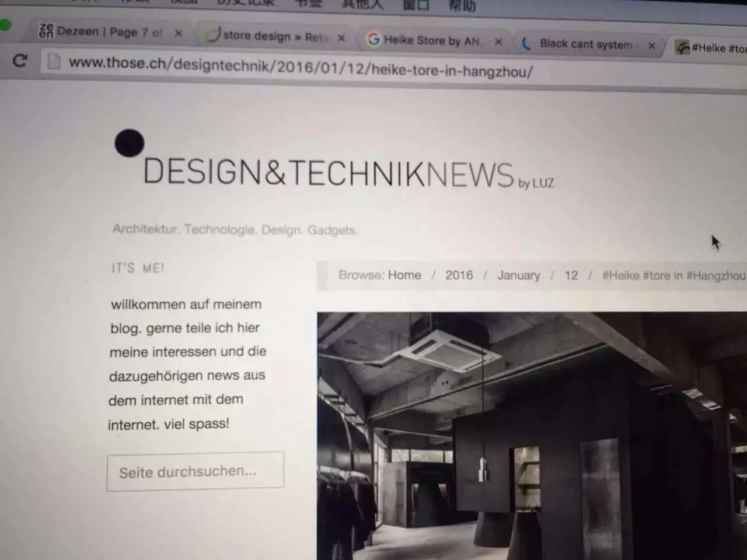Close the Black cant system tab
Screen dimensions: 747x560
(651, 45)
